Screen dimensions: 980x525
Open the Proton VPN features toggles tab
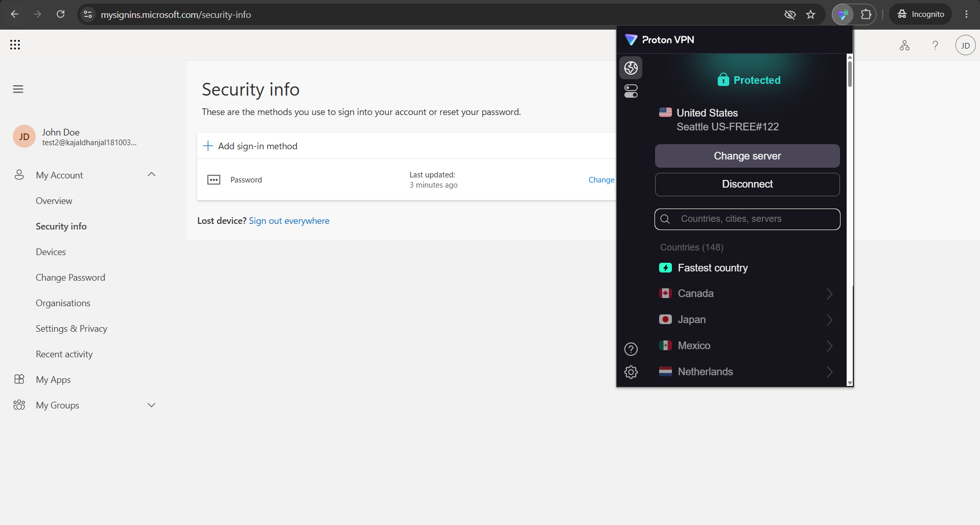coord(631,92)
